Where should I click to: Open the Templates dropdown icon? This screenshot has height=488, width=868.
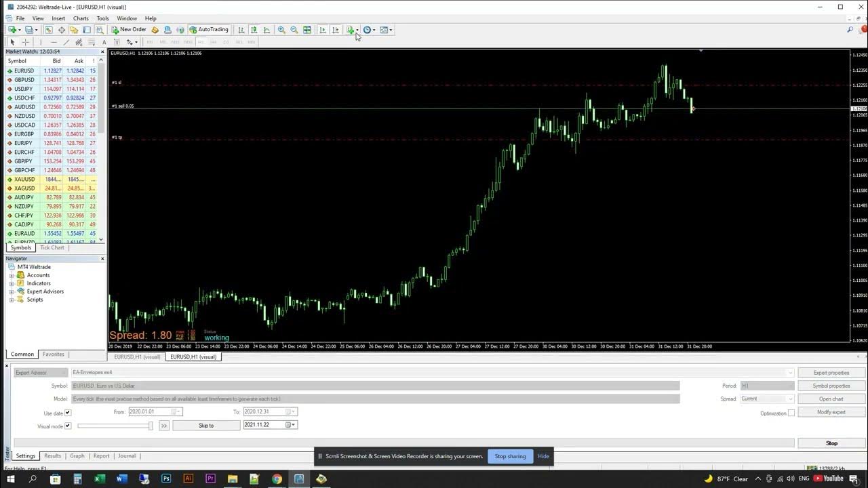386,30
